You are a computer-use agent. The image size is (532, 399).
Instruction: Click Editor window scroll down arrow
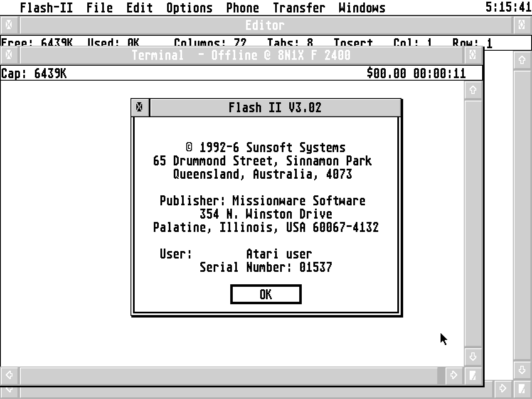pos(522,370)
